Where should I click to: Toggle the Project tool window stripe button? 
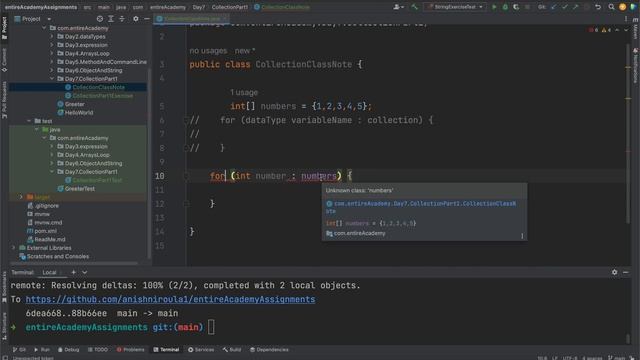coord(4,28)
